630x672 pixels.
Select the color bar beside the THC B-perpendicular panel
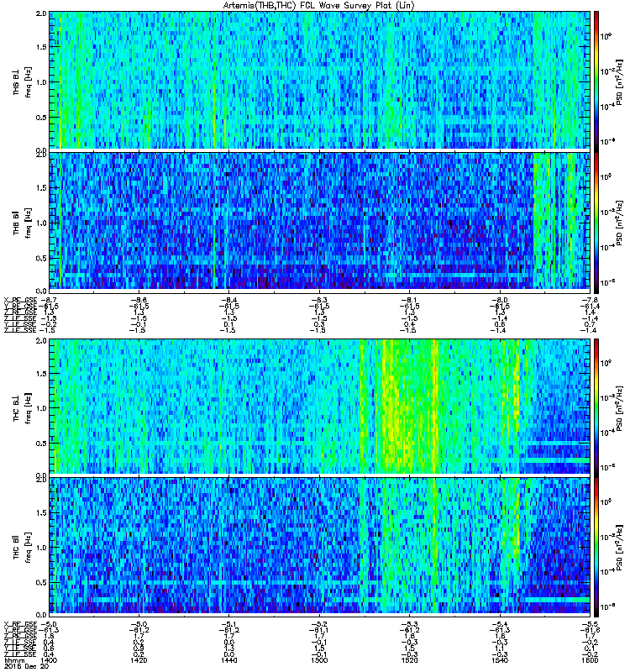tap(596, 407)
